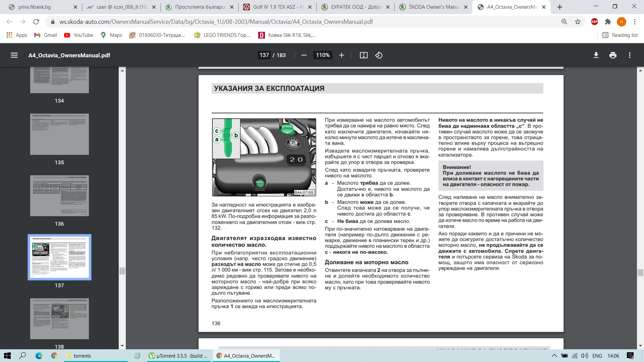This screenshot has height=362, width=644.
Task: Switch to the Golf IV 1.9 TDI tab
Action: point(277,7)
